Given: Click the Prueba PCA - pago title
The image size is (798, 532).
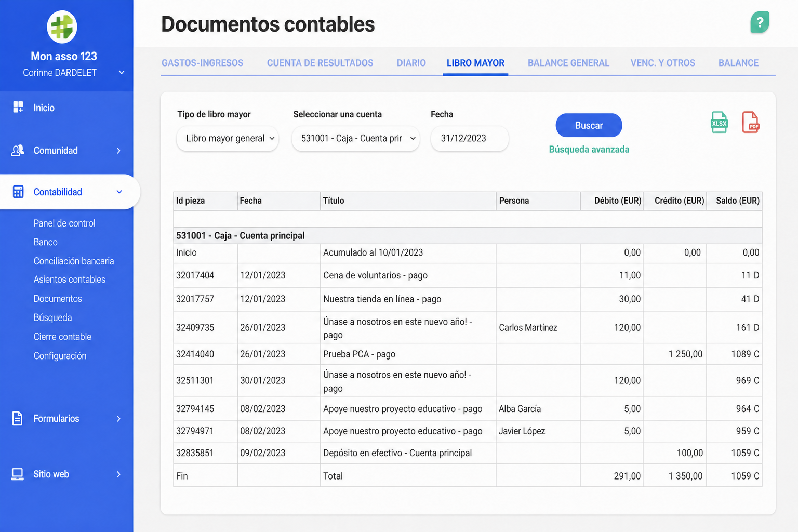Looking at the screenshot, I should [359, 354].
